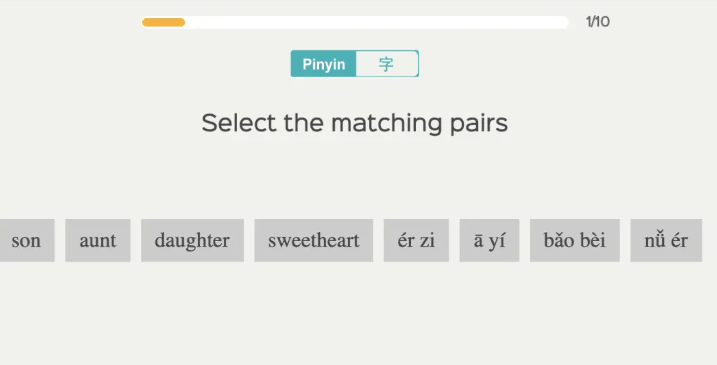This screenshot has height=365, width=717.
Task: Tap the English tile matching 'ā yí'
Action: [x=98, y=241]
